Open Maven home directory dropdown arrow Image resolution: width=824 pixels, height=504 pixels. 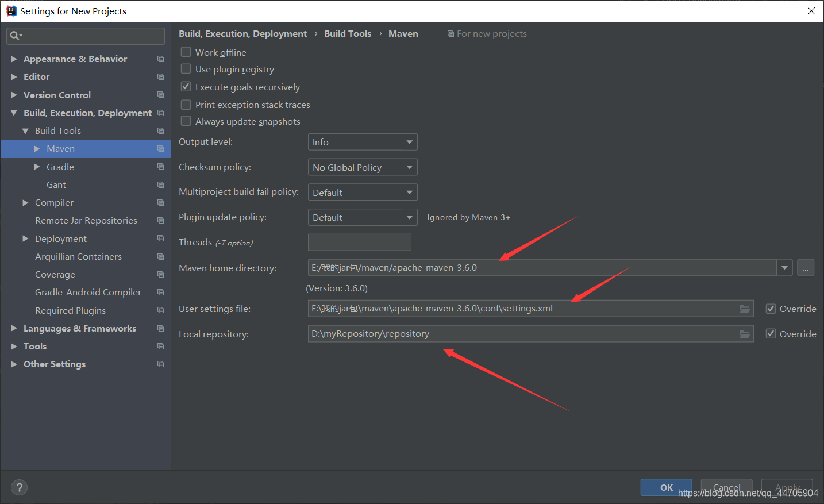tap(785, 268)
